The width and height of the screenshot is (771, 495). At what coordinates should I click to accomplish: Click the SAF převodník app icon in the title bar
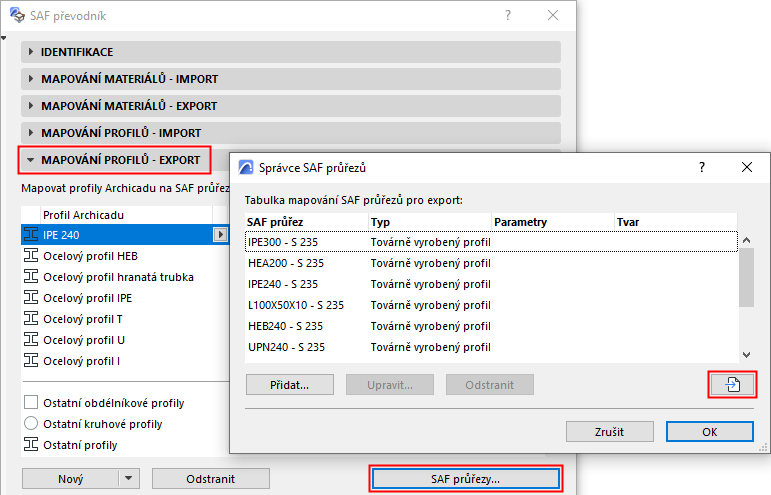17,15
